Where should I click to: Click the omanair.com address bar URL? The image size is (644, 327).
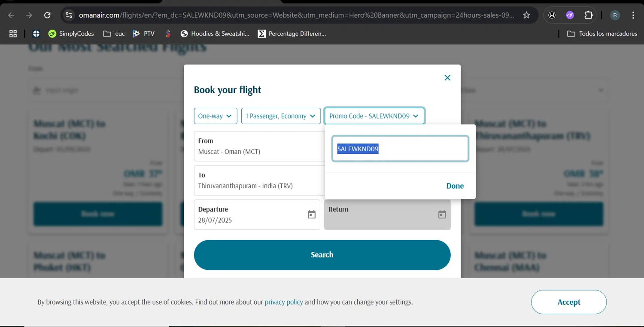[x=296, y=15]
